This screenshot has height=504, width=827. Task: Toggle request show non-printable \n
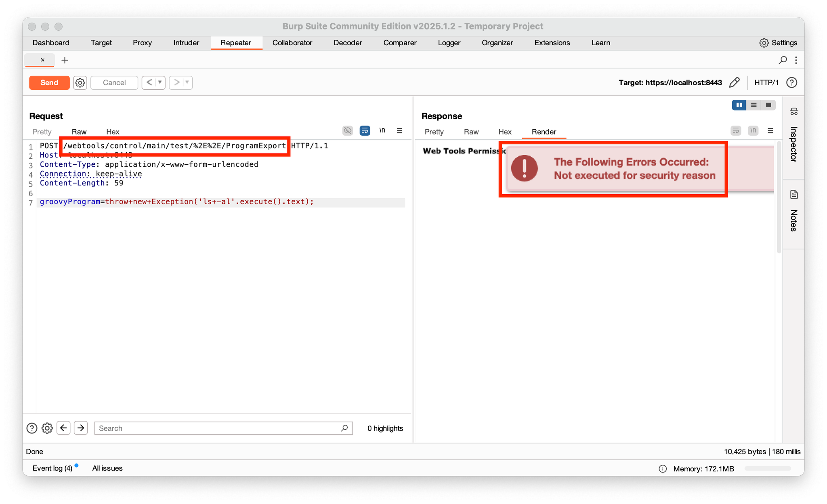point(382,130)
